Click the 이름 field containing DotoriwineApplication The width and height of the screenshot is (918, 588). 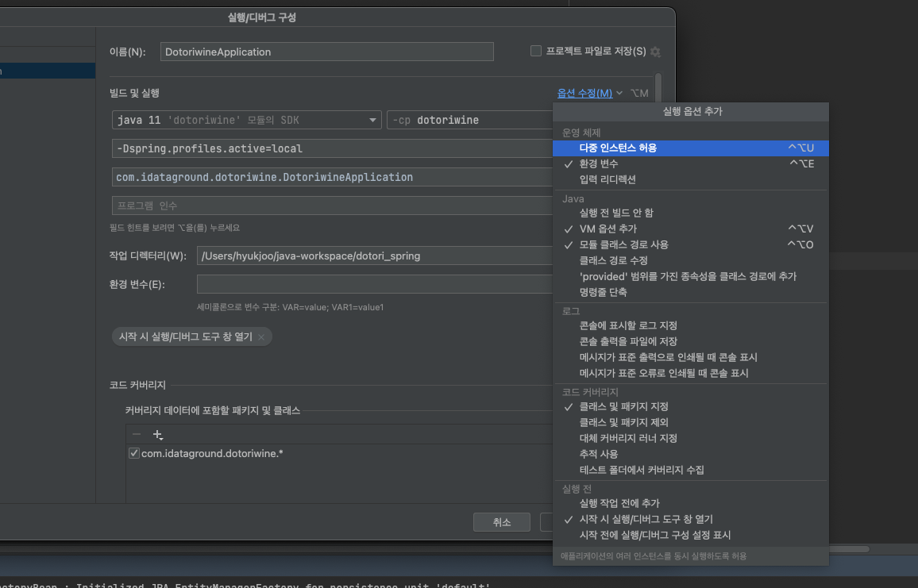(x=326, y=51)
